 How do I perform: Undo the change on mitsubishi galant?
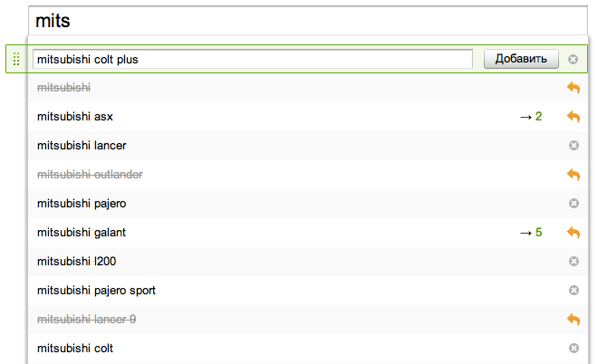coord(573,233)
